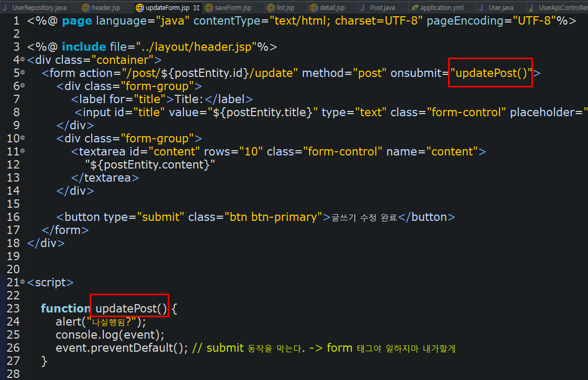This screenshot has width=588, height=380.
Task: Click the Java icon on User.java tab
Action: (x=480, y=7)
